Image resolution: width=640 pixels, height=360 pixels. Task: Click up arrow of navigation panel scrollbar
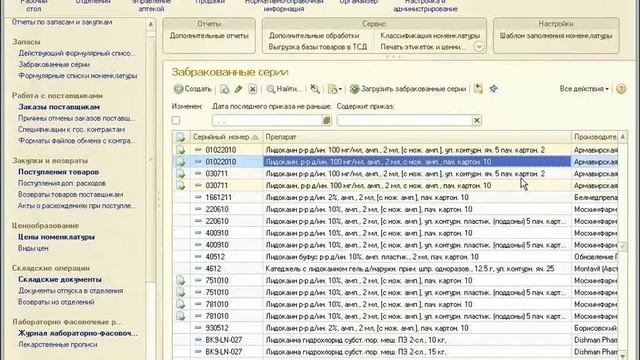coord(151,24)
